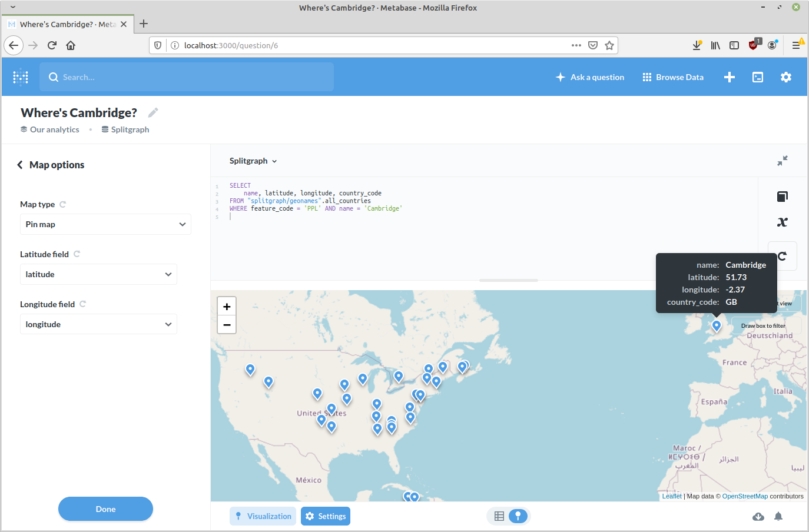This screenshot has height=532, width=809.
Task: Toggle Firefox sidebar view
Action: tap(734, 45)
